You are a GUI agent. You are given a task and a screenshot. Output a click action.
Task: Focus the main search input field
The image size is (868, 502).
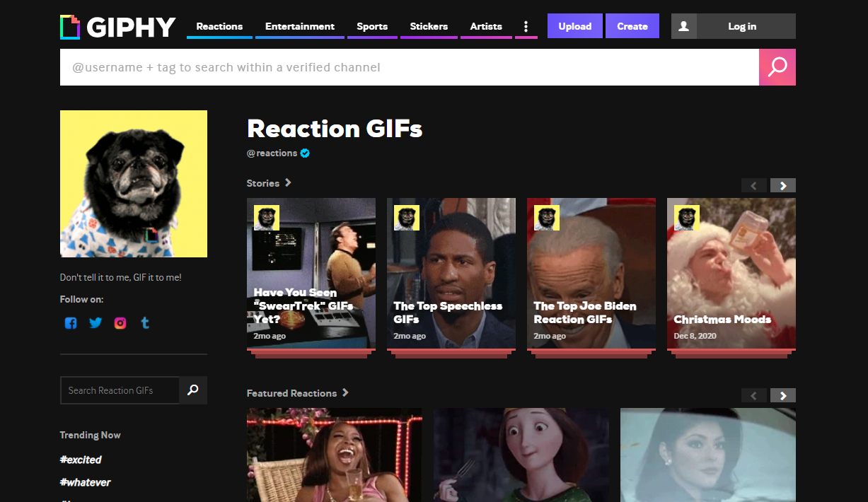[x=410, y=67]
